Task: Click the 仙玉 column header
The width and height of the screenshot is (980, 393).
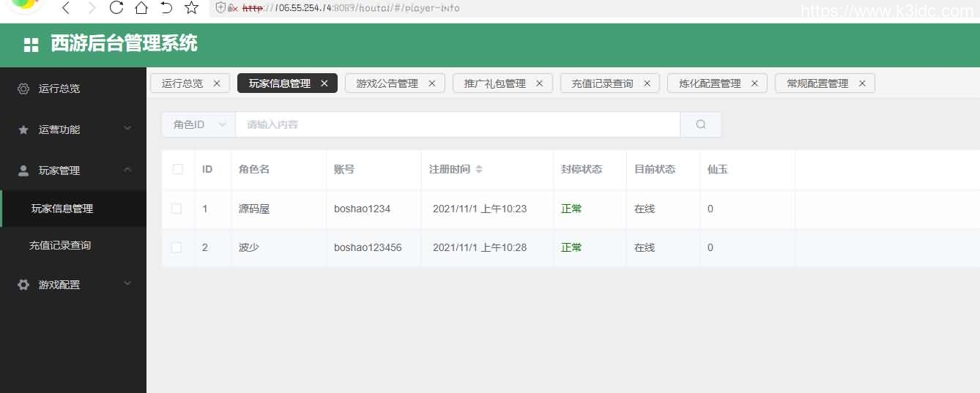Action: tap(718, 169)
